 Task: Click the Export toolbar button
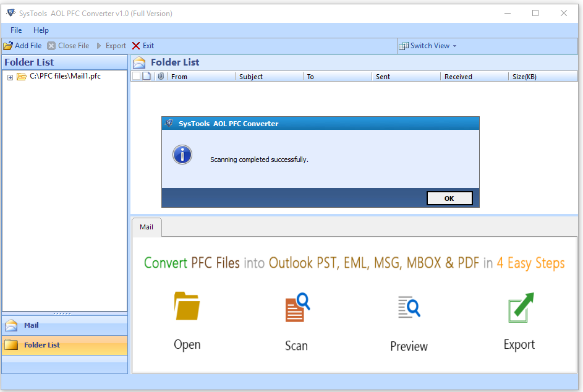pyautogui.click(x=111, y=46)
